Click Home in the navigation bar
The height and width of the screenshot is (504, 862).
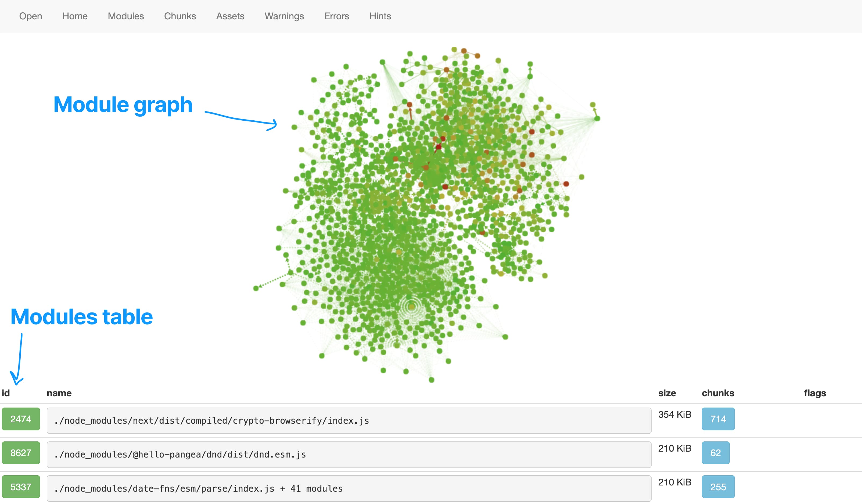pyautogui.click(x=75, y=16)
